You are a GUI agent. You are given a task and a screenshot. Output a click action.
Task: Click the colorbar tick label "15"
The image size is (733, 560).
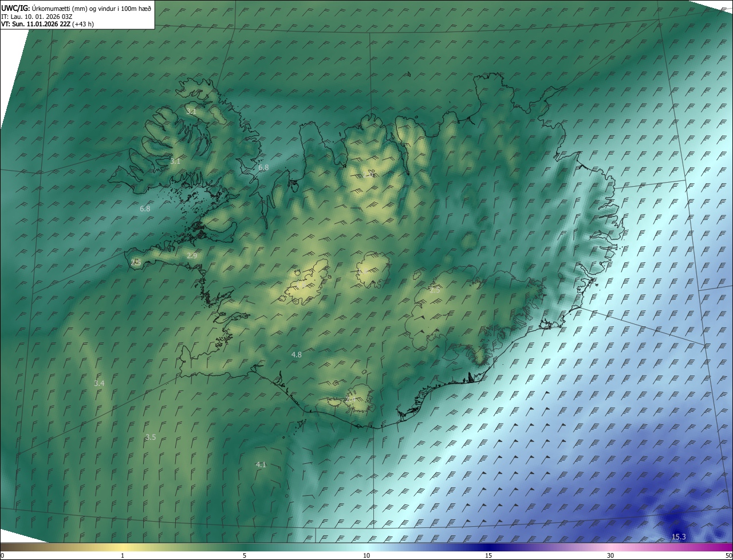(488, 555)
